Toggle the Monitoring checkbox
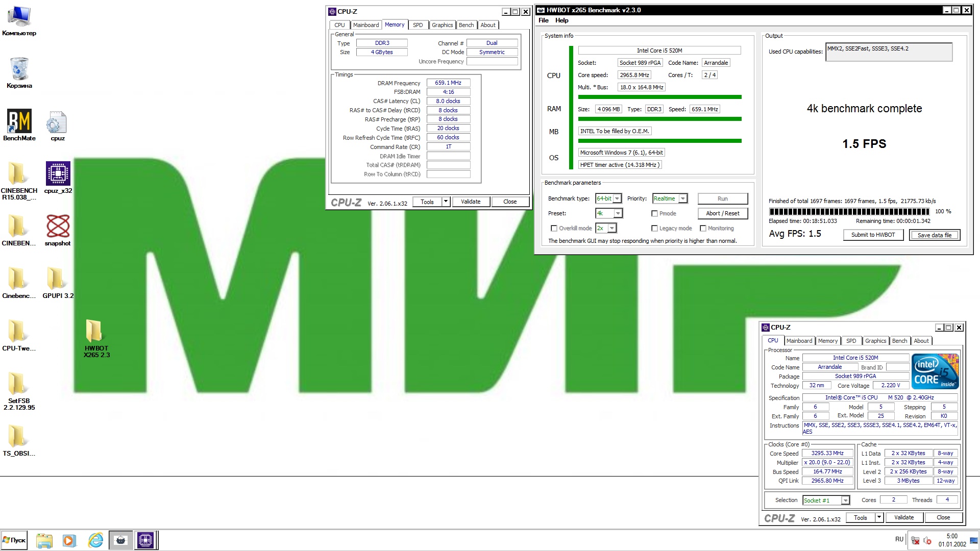 click(703, 228)
